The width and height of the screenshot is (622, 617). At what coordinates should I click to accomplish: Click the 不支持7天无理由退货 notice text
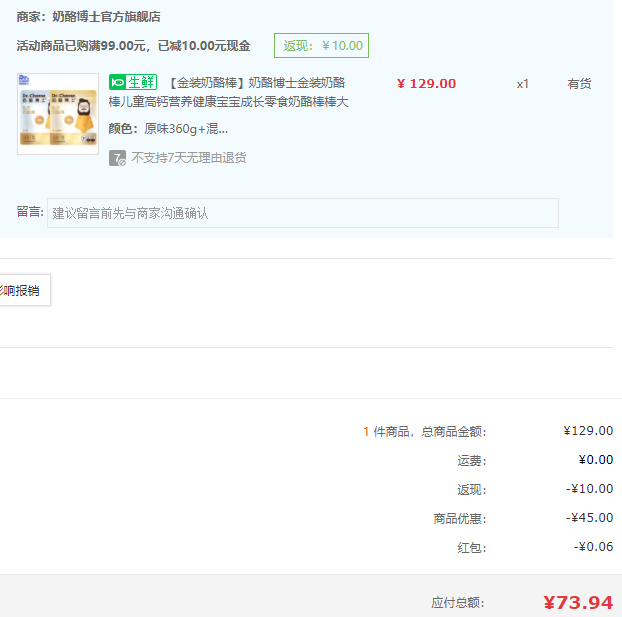pyautogui.click(x=189, y=158)
